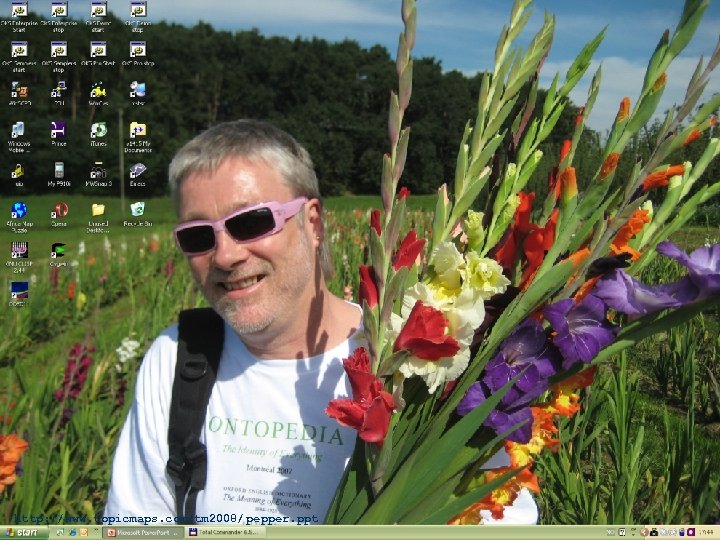720x540 pixels.
Task: Click the taskbar clock
Action: click(707, 533)
